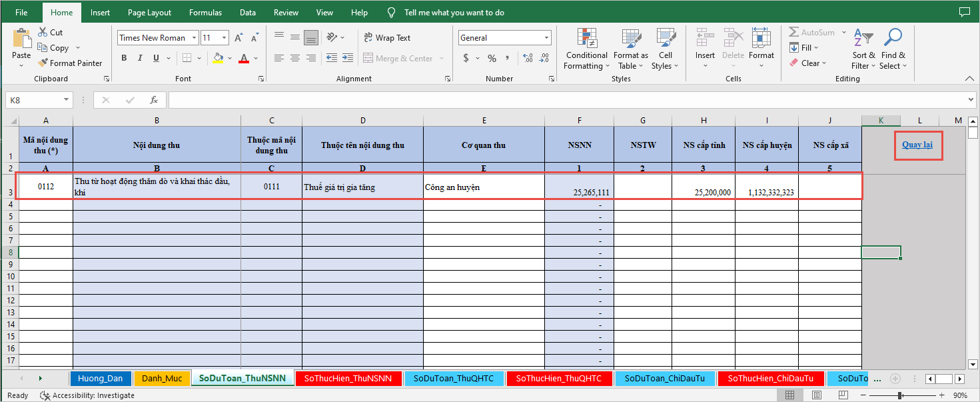Open the Name Box dropdown arrow
The height and width of the screenshot is (402, 980).
[66, 100]
